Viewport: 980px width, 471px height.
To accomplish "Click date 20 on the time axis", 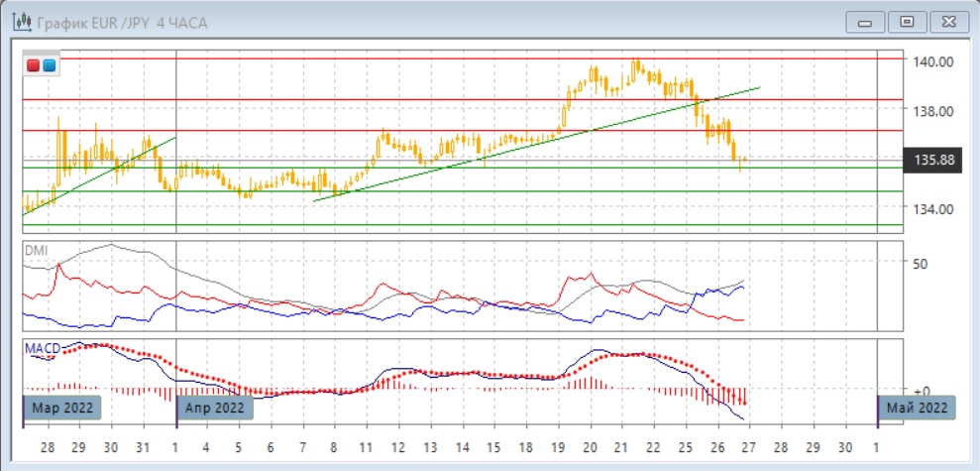I will point(591,448).
